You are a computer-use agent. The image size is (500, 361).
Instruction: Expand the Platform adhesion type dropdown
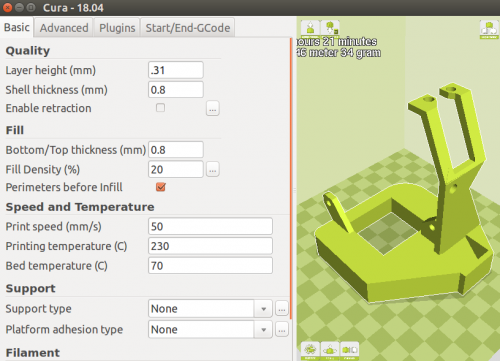(x=210, y=329)
